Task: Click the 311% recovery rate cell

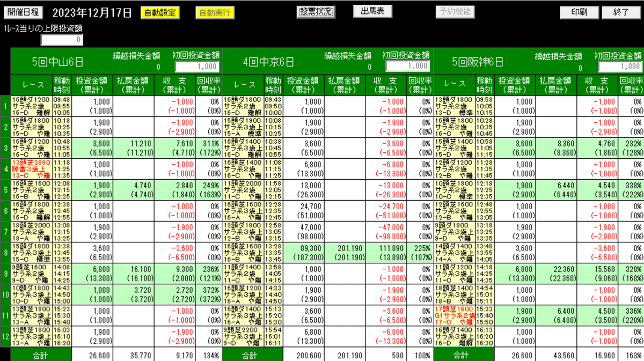Action: coord(208,148)
